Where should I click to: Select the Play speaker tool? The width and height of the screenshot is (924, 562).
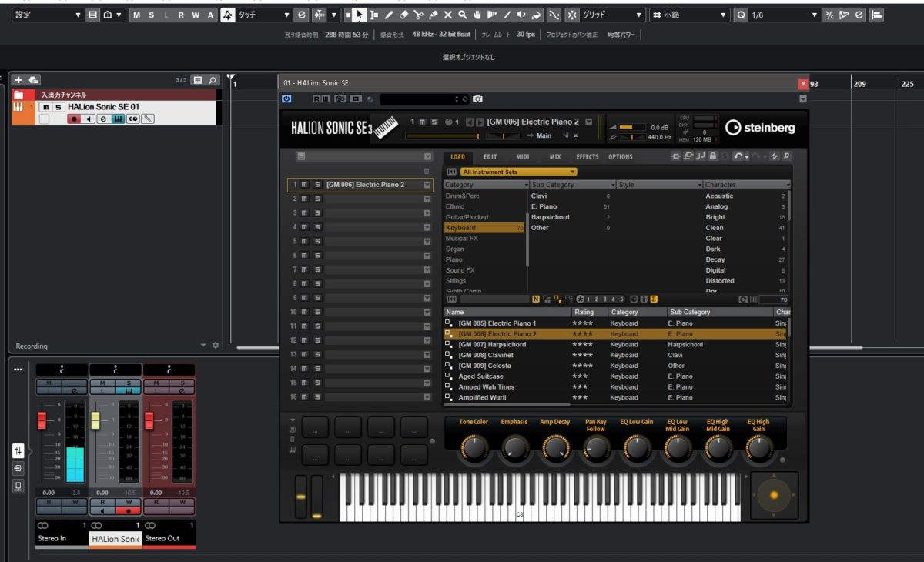521,15
